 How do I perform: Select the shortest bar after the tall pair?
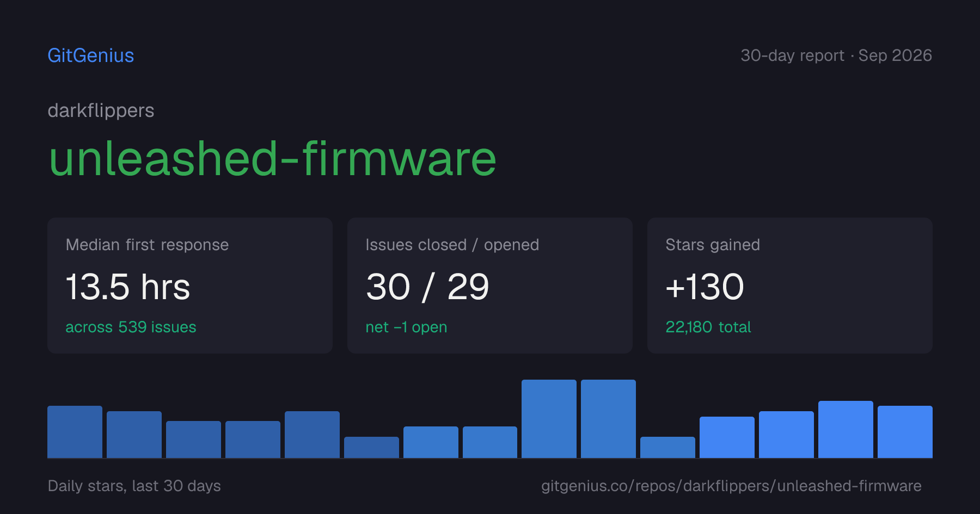point(667,447)
